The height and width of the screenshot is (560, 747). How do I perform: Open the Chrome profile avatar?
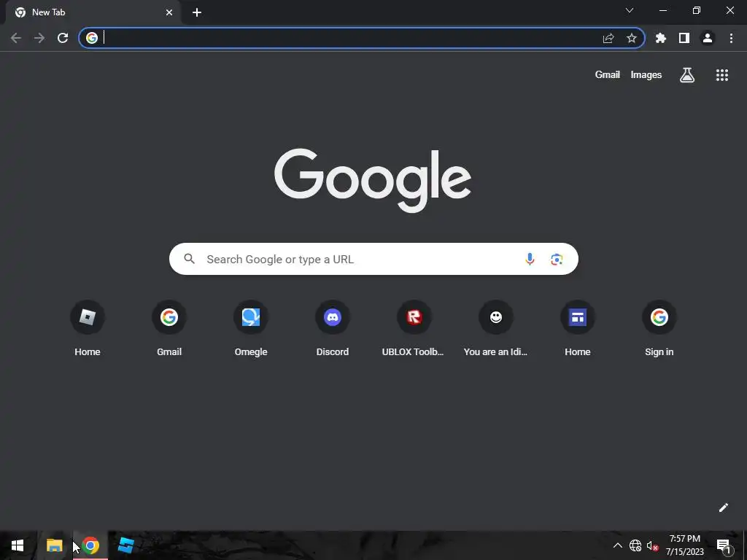[708, 38]
